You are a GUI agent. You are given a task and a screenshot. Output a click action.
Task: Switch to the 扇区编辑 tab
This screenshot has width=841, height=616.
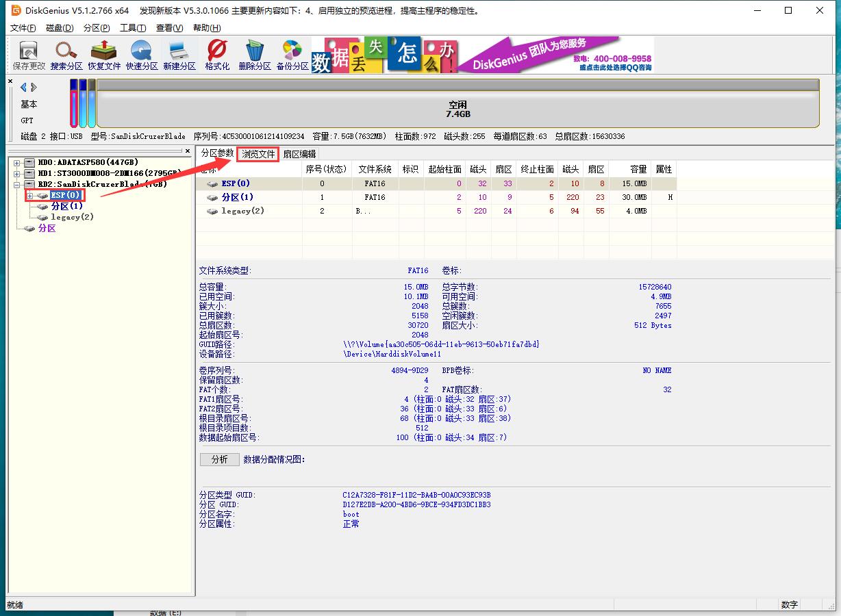coord(299,154)
